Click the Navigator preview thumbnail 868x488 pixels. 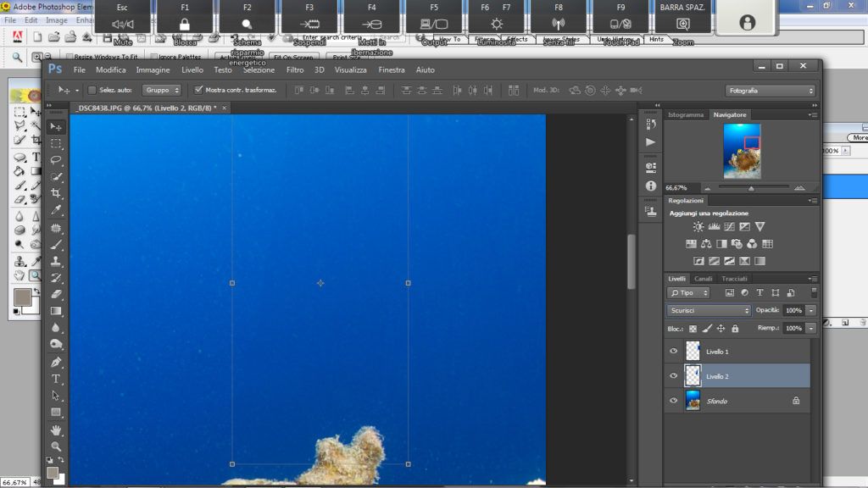click(742, 151)
